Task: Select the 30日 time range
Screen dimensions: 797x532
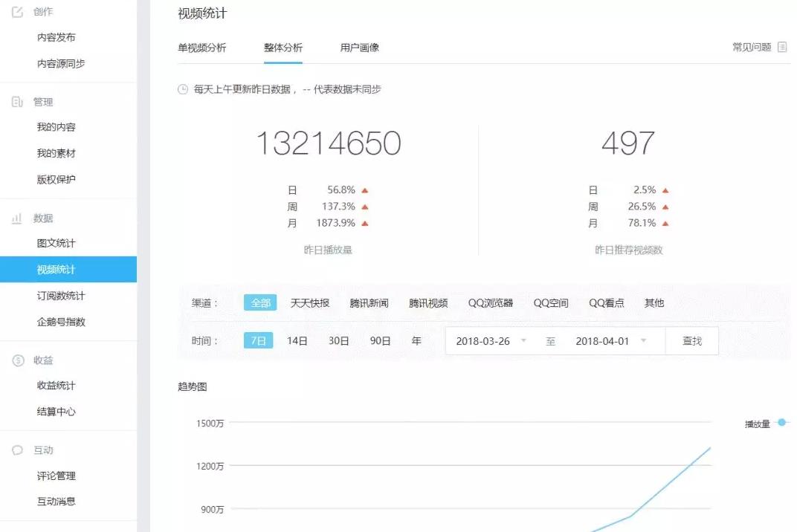Action: pyautogui.click(x=338, y=340)
